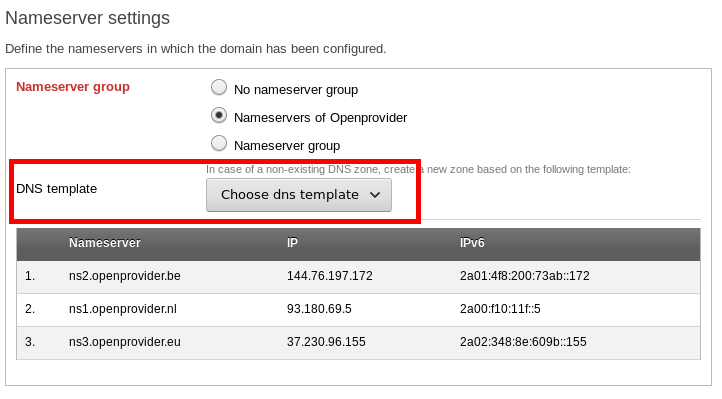Click the IPv6 column header
722x399 pixels.
pyautogui.click(x=472, y=243)
